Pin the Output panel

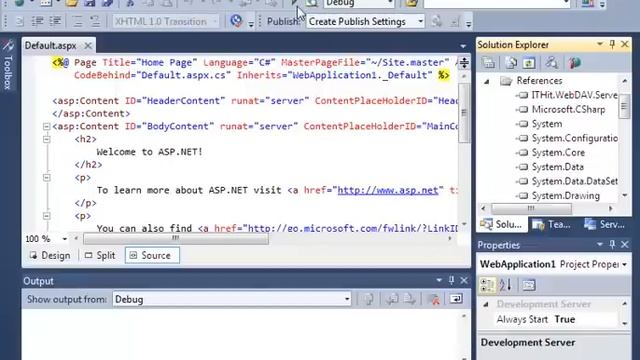tap(451, 280)
